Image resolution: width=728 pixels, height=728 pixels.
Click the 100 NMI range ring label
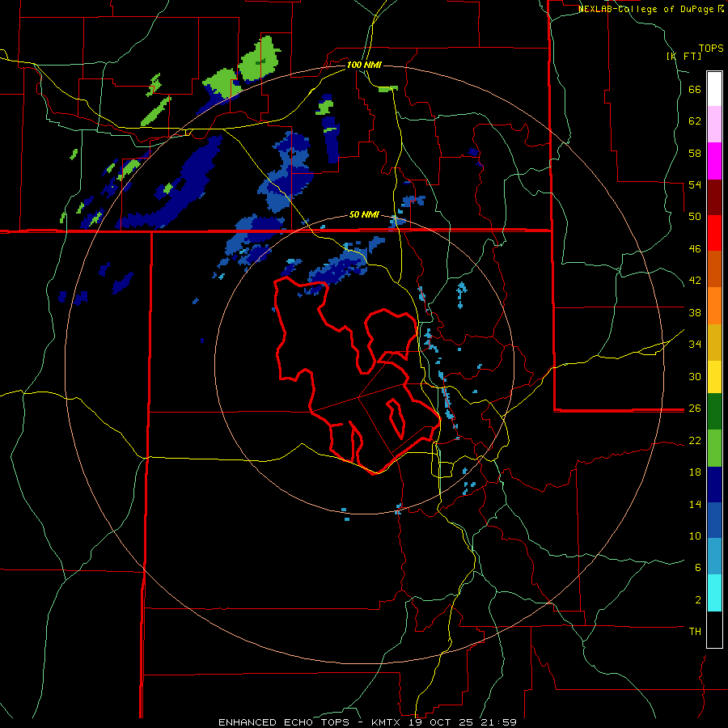coord(364,65)
